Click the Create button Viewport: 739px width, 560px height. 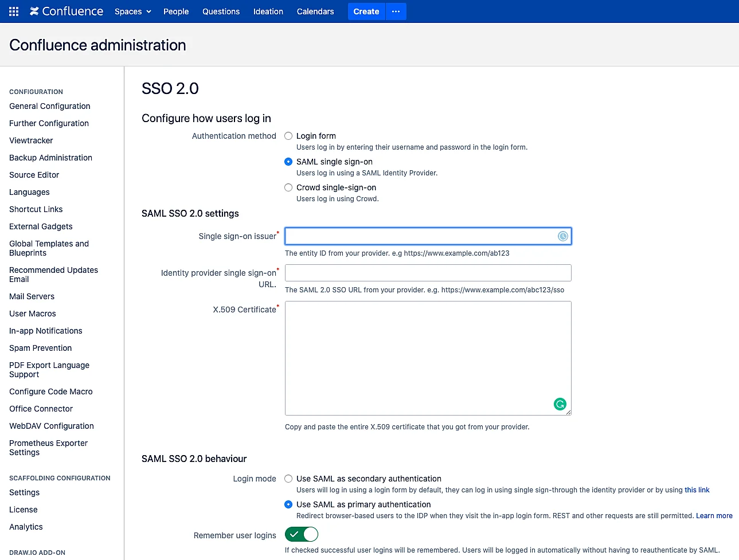pos(366,11)
